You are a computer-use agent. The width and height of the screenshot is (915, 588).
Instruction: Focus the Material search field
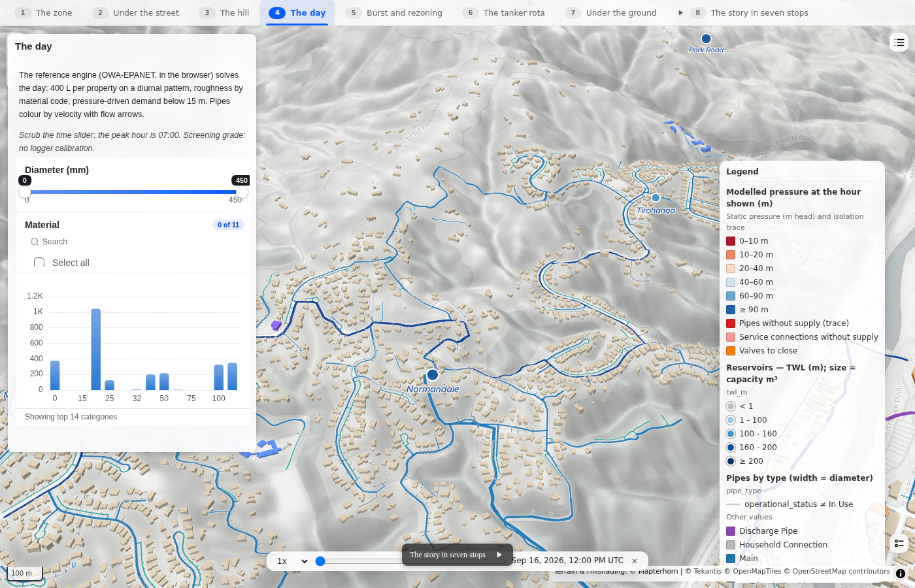click(134, 242)
